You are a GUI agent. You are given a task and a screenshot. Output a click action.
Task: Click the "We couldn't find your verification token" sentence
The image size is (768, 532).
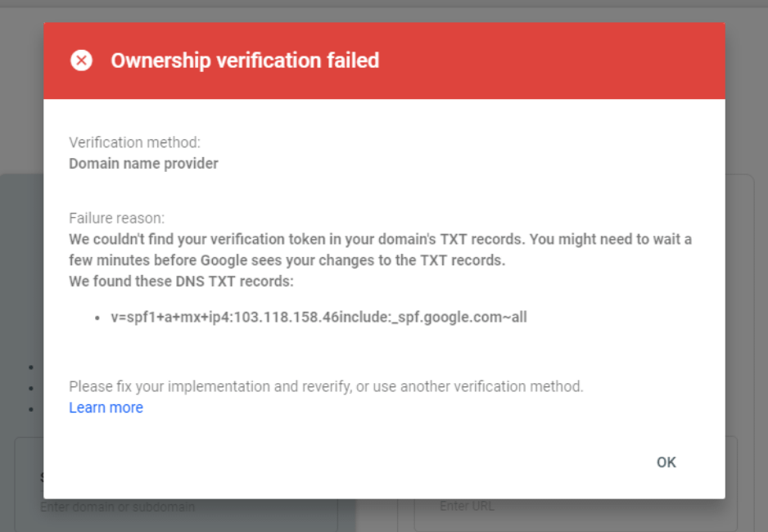[380, 239]
